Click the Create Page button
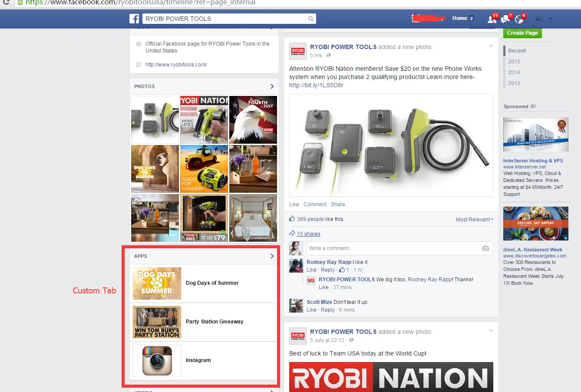Image resolution: width=581 pixels, height=392 pixels. click(x=522, y=33)
